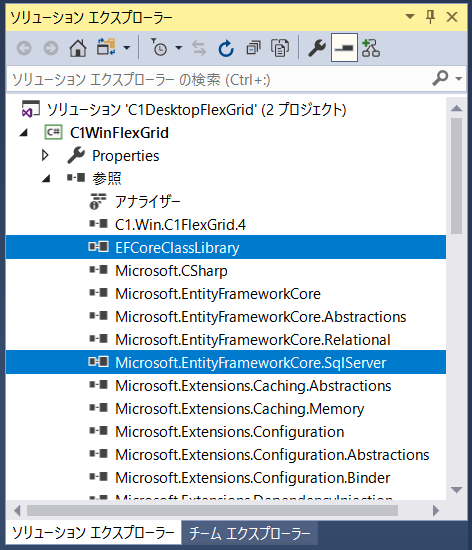Image resolution: width=472 pixels, height=550 pixels.
Task: Click the icon beside Microsoft.EntityFrameworkCore.SqlServer
Action: click(99, 361)
